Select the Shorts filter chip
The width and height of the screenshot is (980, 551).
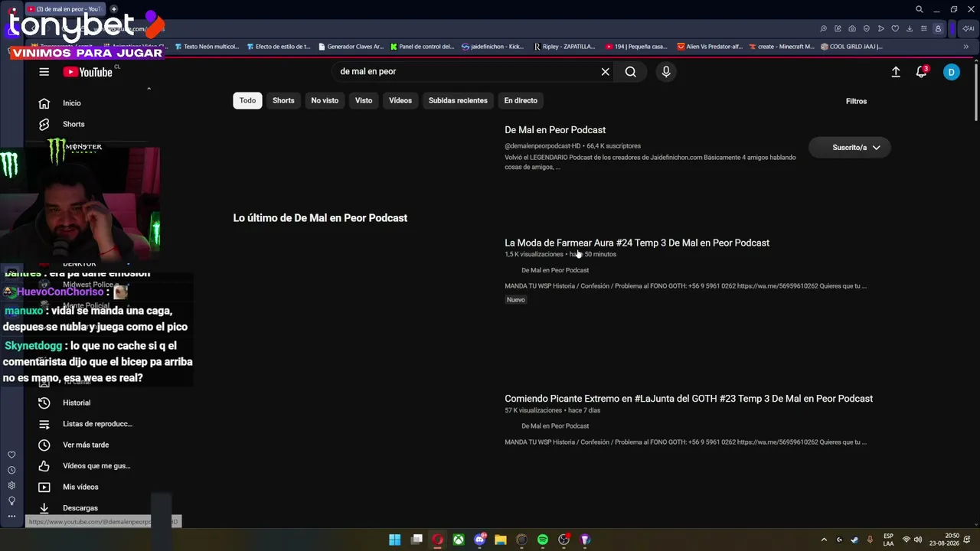(x=283, y=101)
